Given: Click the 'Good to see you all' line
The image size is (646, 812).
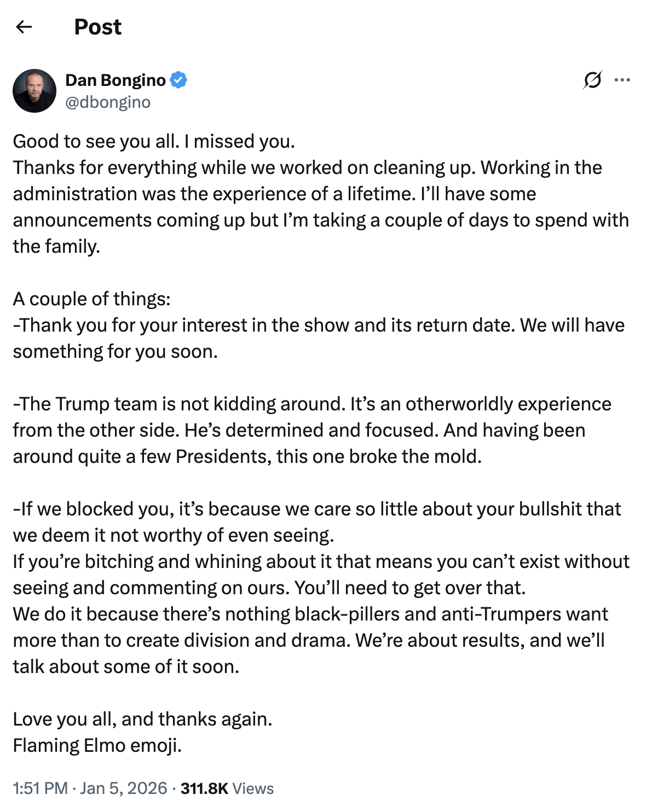Looking at the screenshot, I should 154,141.
